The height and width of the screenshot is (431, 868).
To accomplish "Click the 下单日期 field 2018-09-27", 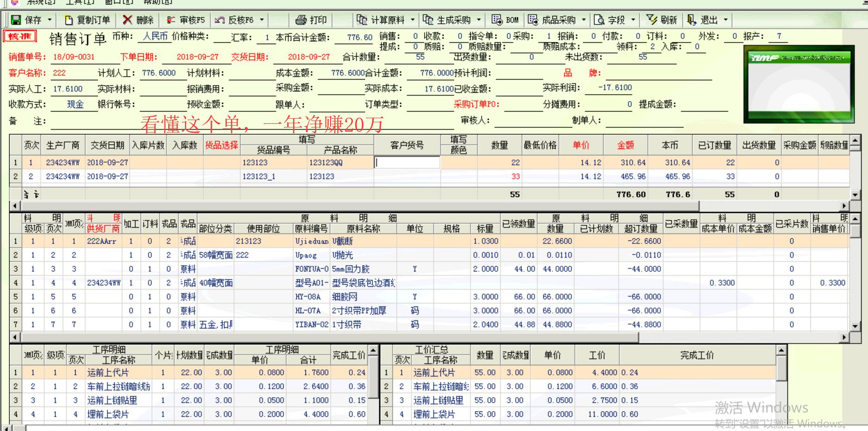I will pyautogui.click(x=197, y=57).
